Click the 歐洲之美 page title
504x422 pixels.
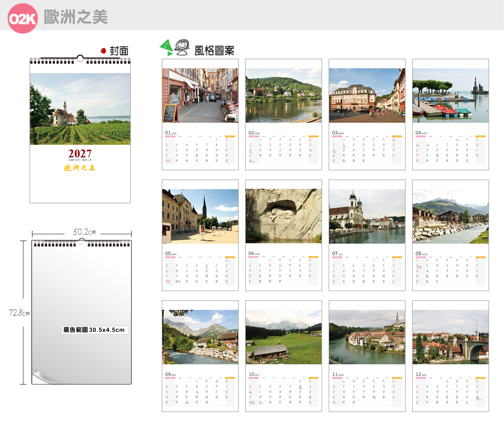point(76,17)
